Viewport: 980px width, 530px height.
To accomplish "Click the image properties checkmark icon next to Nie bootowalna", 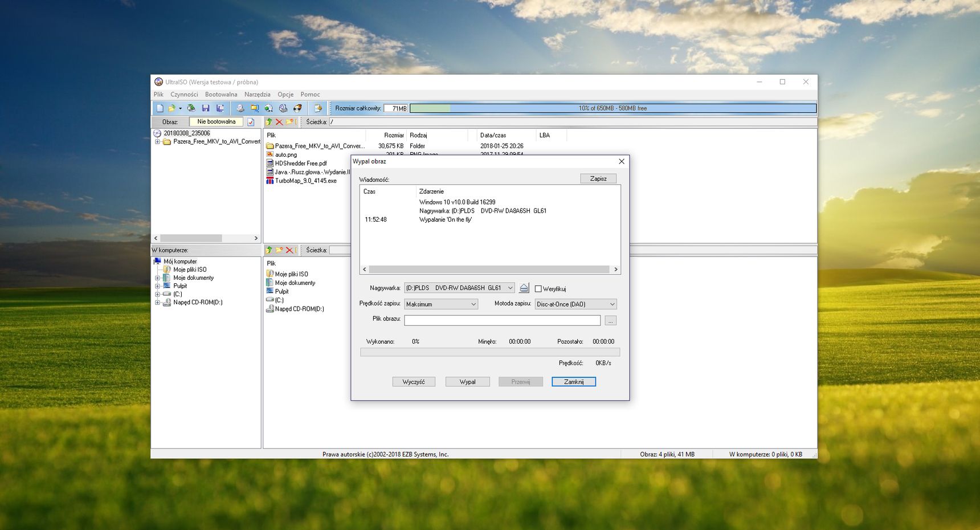I will 251,122.
